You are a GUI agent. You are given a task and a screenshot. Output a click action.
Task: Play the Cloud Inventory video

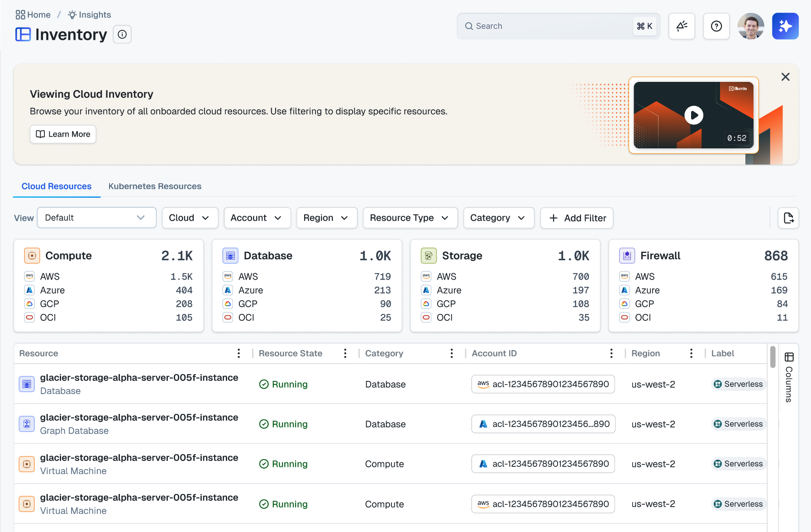(693, 115)
